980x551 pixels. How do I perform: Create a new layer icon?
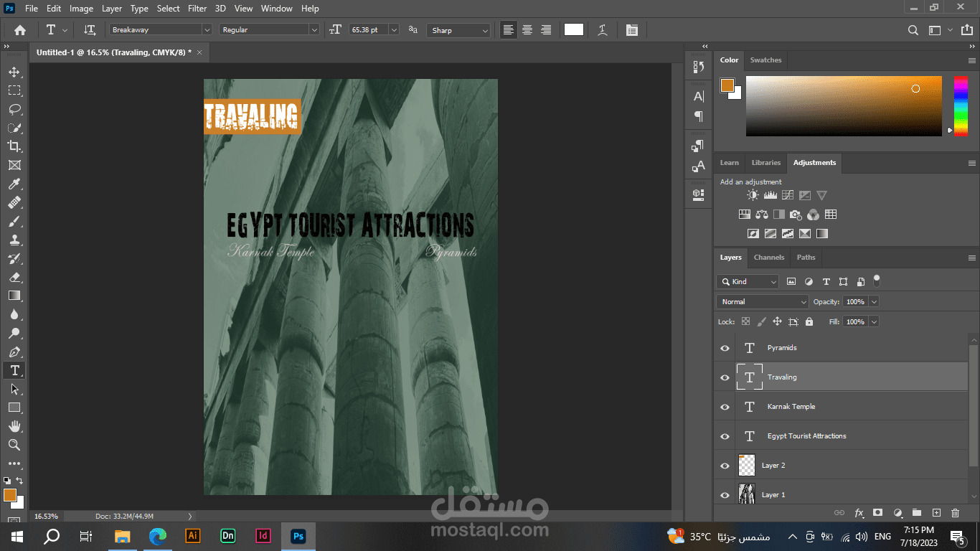click(936, 513)
